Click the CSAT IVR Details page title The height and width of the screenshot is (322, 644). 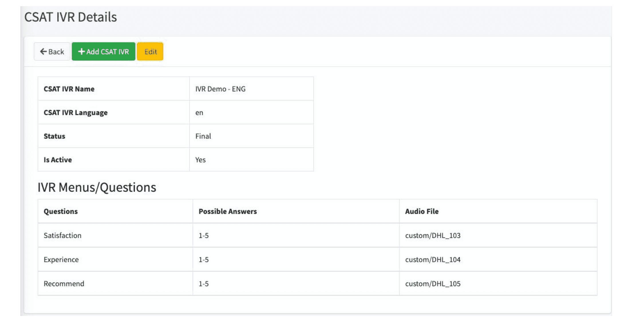point(70,17)
